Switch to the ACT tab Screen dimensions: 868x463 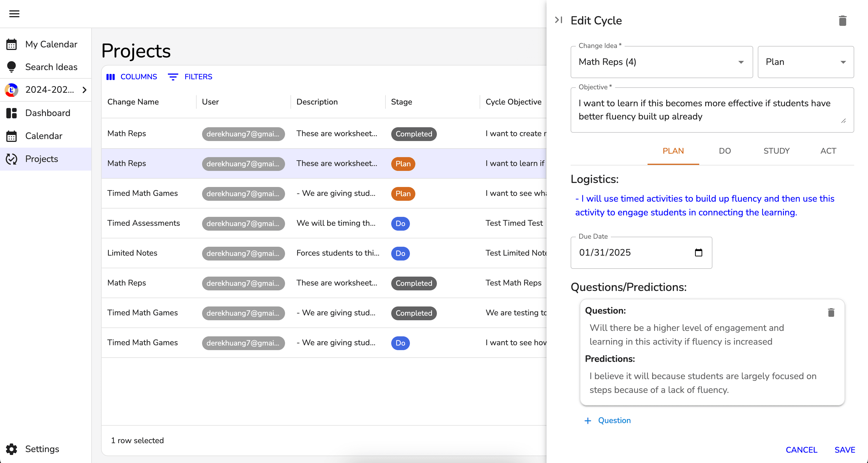pyautogui.click(x=828, y=151)
